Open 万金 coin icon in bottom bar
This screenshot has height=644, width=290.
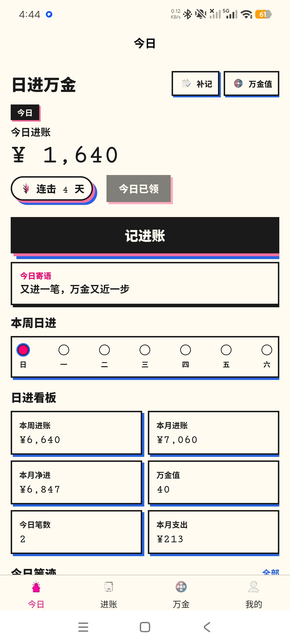point(181,587)
